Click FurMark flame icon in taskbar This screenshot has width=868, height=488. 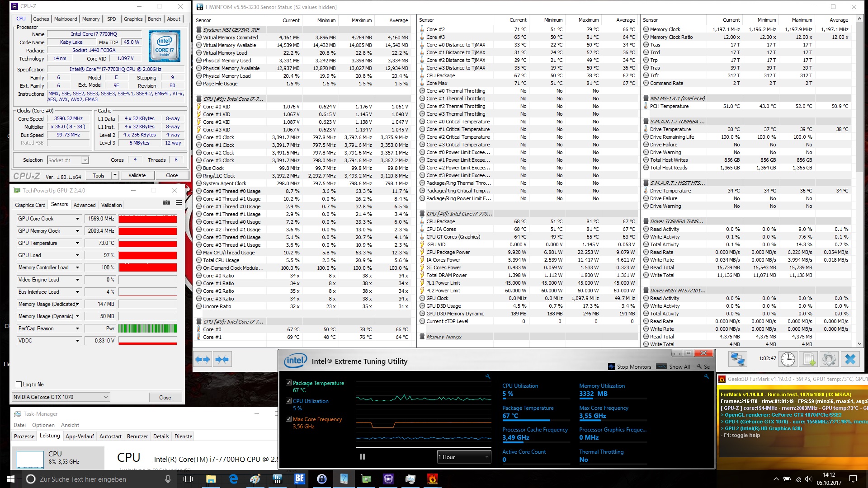coord(433,479)
